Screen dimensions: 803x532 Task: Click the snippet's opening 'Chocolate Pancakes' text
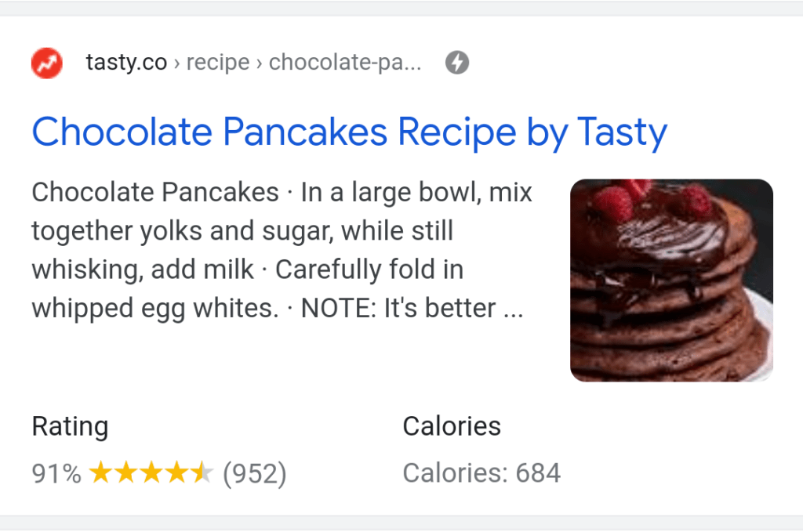155,192
